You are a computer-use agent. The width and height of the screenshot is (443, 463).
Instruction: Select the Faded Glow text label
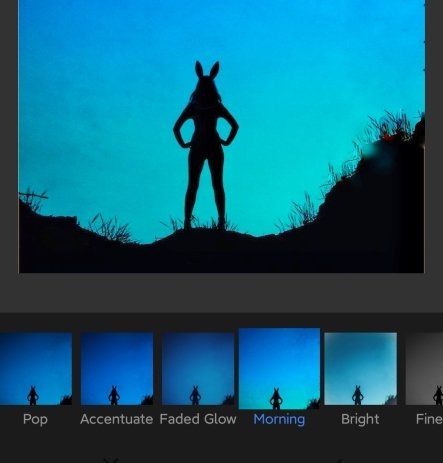coord(198,419)
